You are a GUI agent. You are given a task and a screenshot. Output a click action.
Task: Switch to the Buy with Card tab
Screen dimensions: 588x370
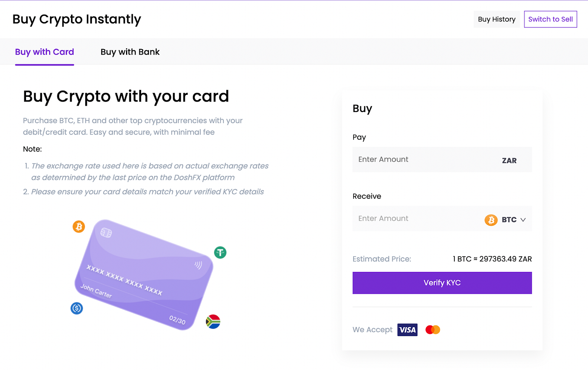pos(45,52)
